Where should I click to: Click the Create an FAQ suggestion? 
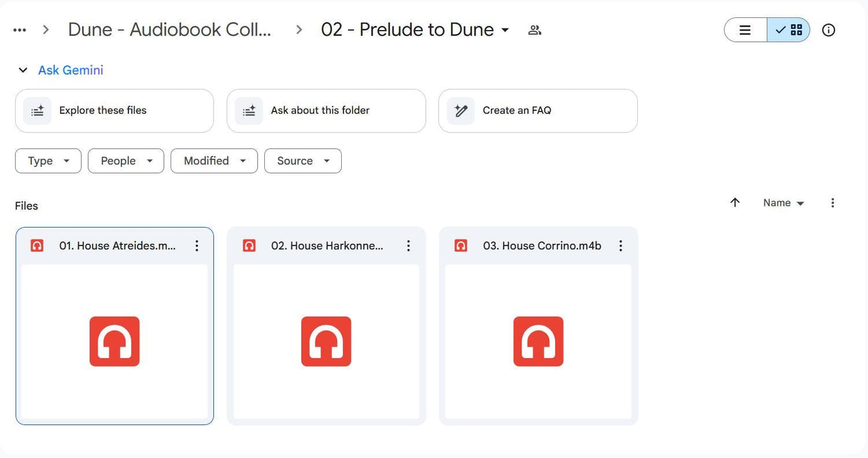coord(538,110)
